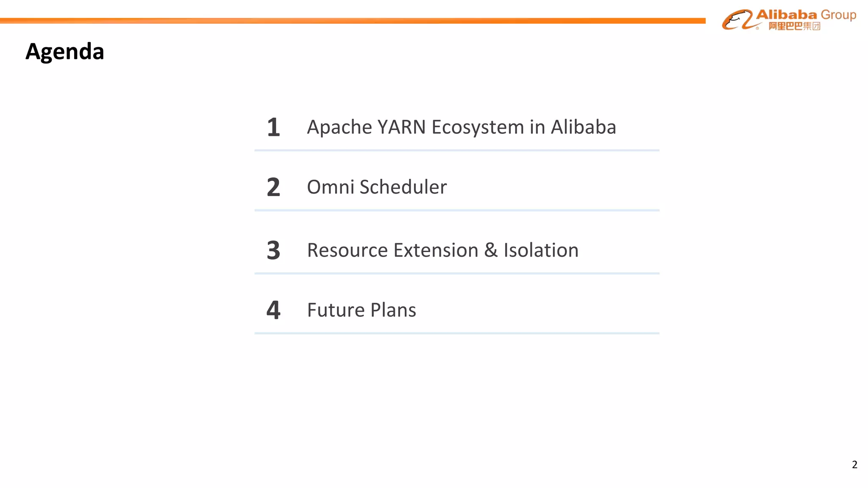
Task: Click the agenda number 4
Action: (x=273, y=310)
